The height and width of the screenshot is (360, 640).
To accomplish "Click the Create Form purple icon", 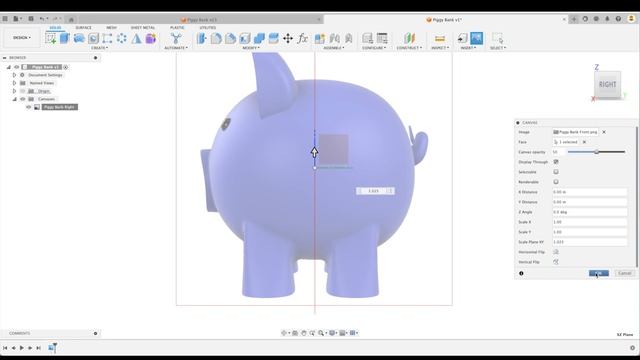I will point(151,38).
